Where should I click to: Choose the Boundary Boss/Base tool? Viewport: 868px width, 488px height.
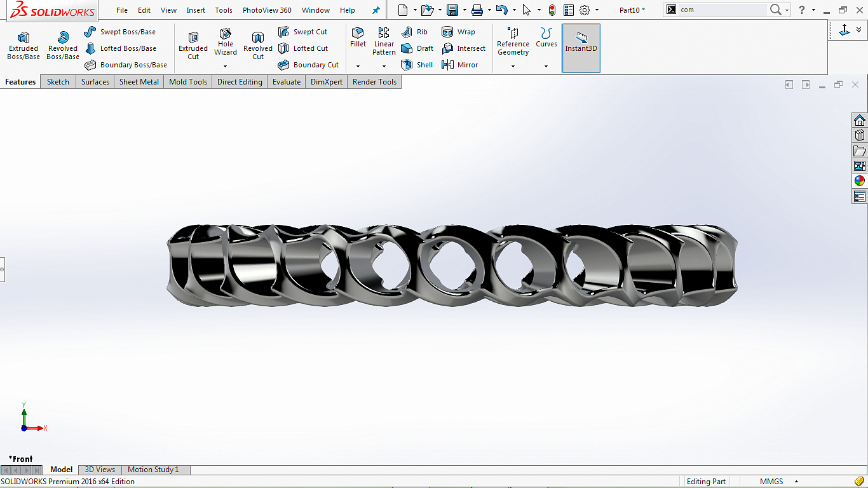click(126, 65)
